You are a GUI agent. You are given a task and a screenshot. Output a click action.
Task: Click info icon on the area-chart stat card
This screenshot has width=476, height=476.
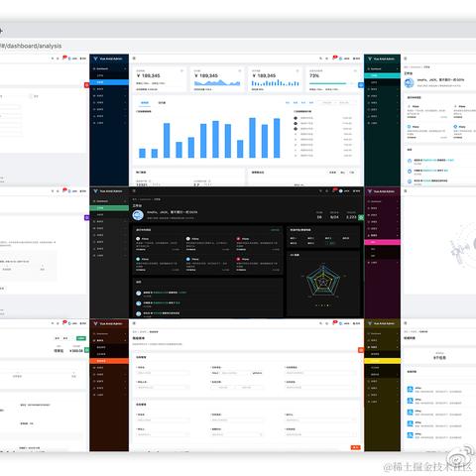point(239,70)
